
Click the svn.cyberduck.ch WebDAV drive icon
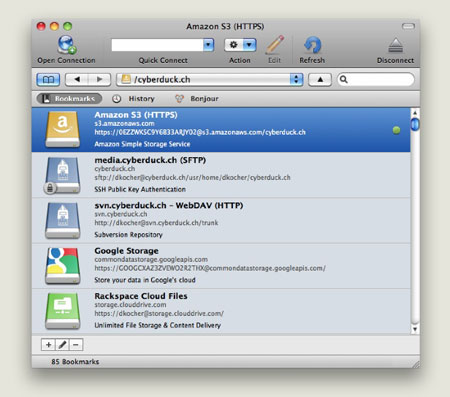[x=63, y=220]
